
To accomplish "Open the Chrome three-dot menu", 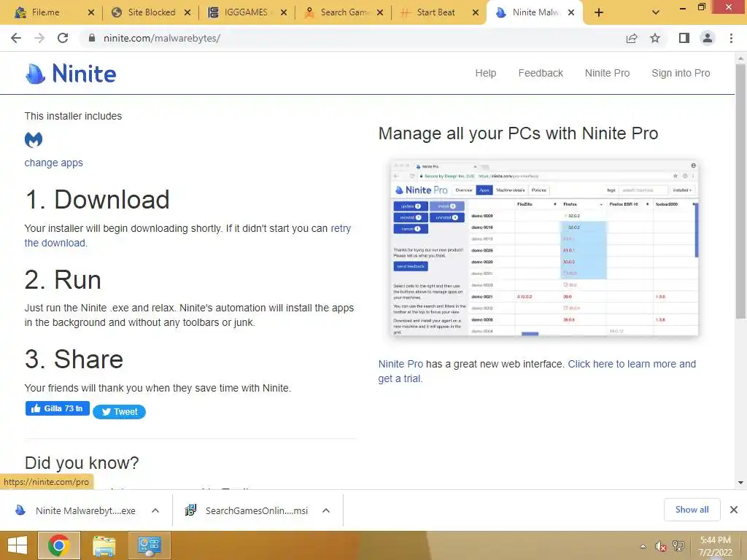I will 731,38.
